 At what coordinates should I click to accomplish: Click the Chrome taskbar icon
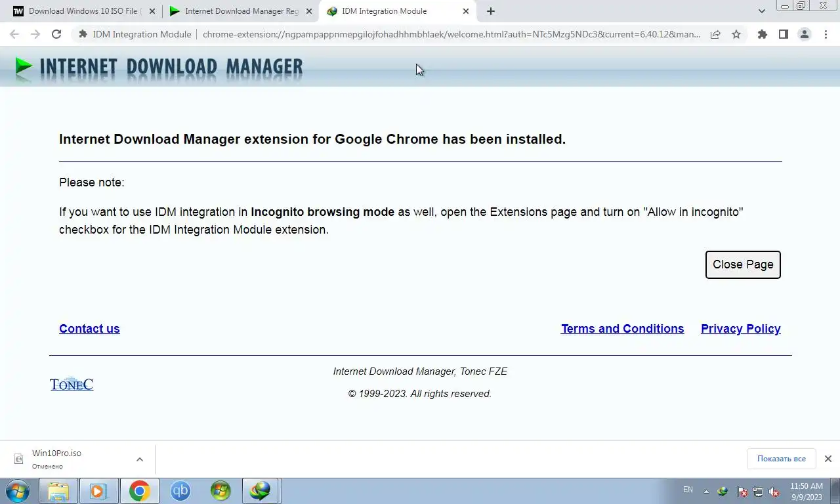click(139, 491)
